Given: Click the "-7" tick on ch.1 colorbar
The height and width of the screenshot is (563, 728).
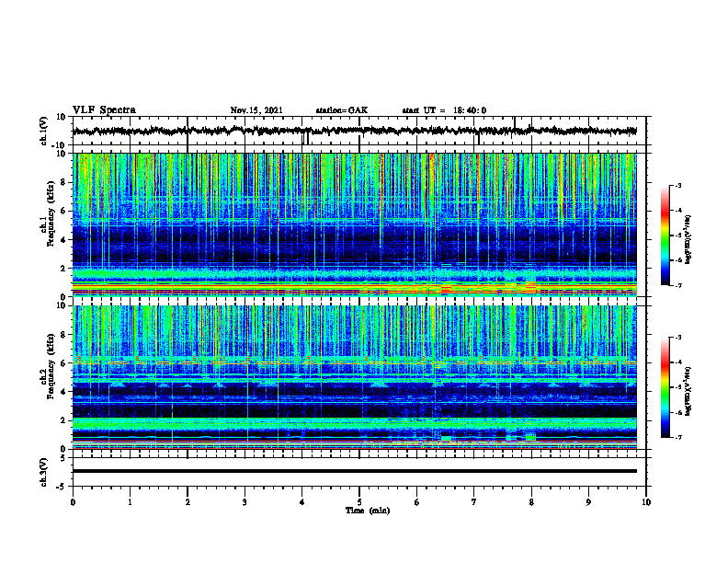Looking at the screenshot, I should (677, 285).
